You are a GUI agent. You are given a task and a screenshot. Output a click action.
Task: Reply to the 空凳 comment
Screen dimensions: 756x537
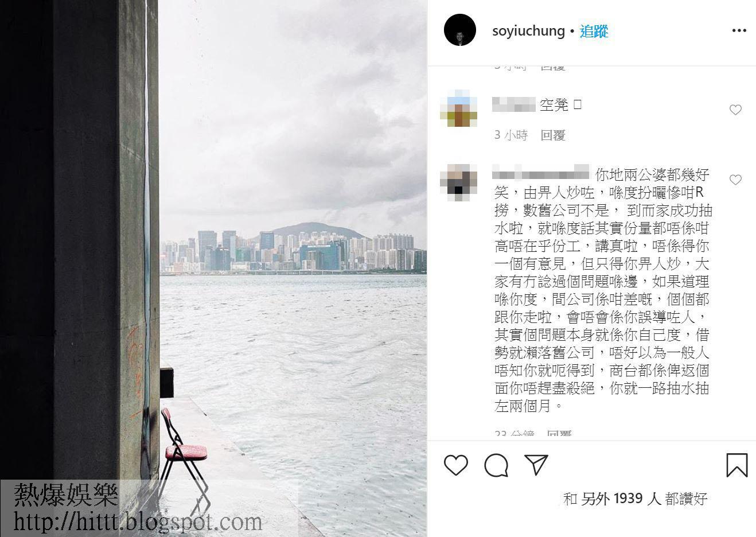[x=553, y=135]
